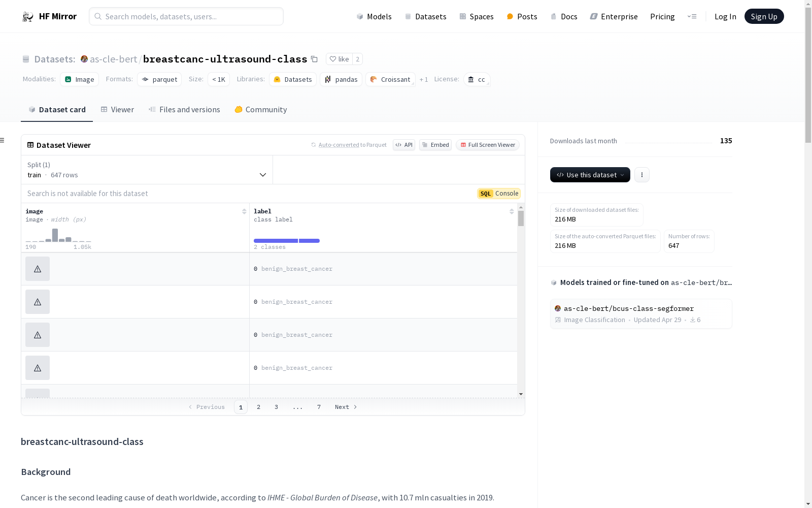812x508 pixels.
Task: Click the navigation menu list icon
Action: pyautogui.click(x=692, y=16)
